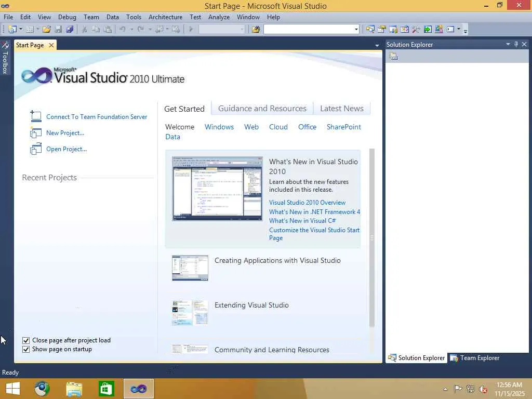Screen dimensions: 532x399
Task: Click the New Project toolbar icon
Action: point(12,29)
